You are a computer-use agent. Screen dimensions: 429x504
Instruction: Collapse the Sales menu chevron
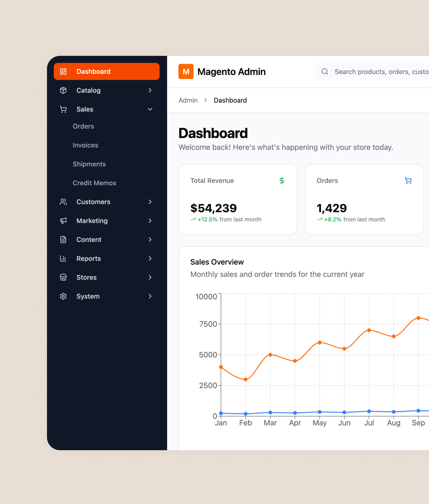point(150,109)
